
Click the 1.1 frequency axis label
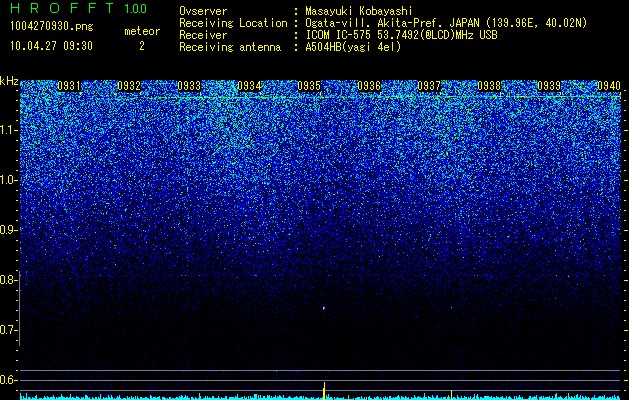coord(8,130)
